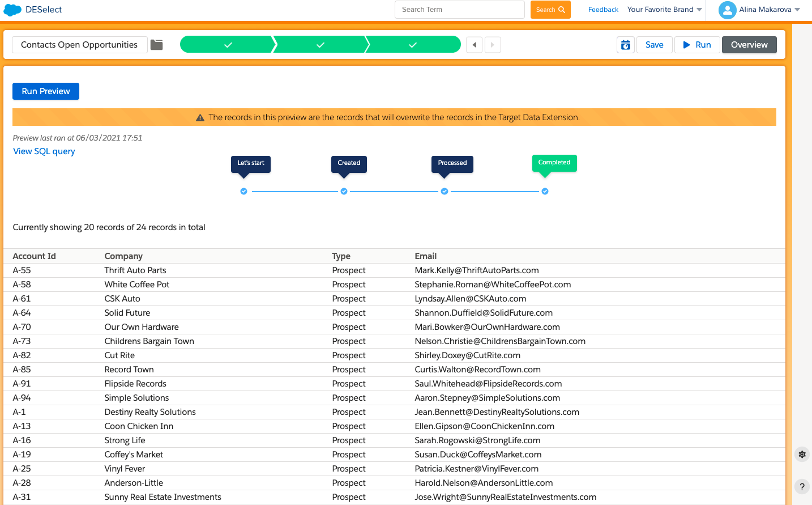Open the schedule calendar icon
This screenshot has height=505, width=812.
625,45
